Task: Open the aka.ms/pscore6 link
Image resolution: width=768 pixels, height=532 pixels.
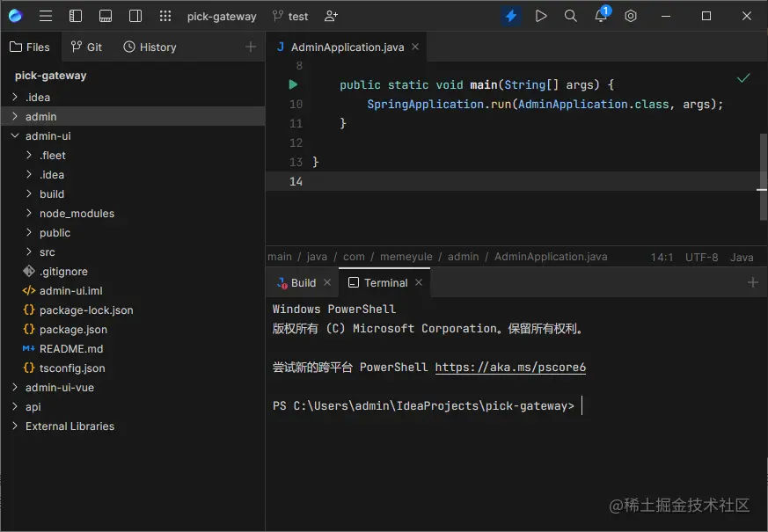Action: coord(510,367)
